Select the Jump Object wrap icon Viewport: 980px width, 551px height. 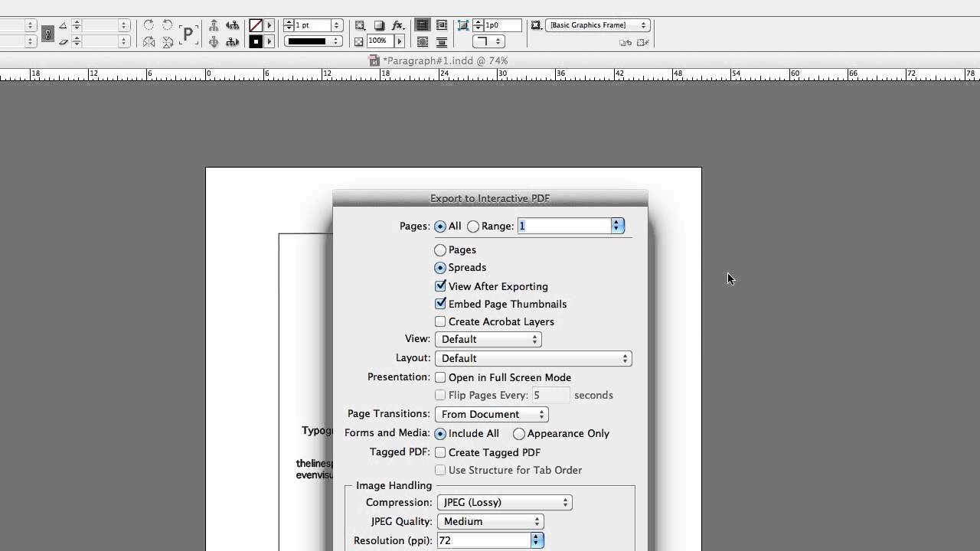pos(442,42)
